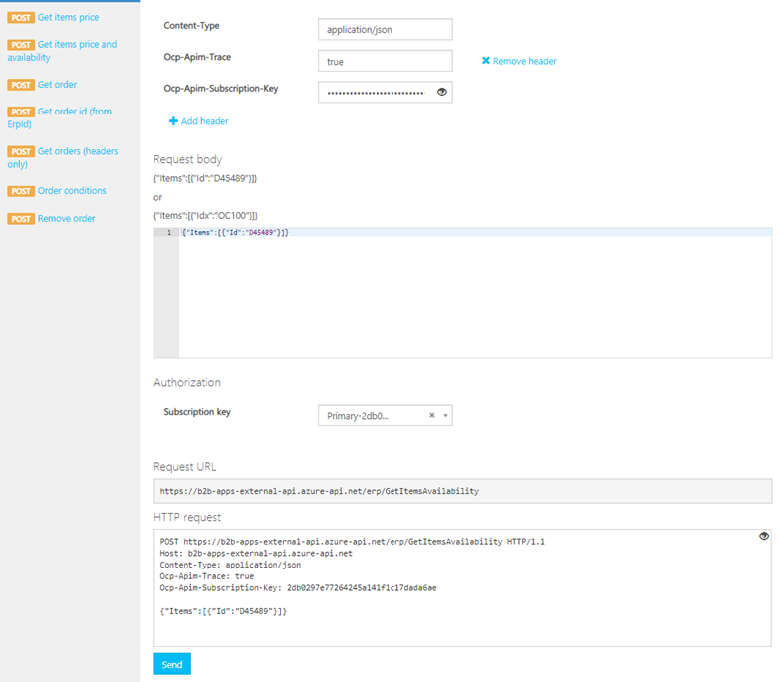Click the POST badge beside Get order
This screenshot has height=682, width=784.
point(21,85)
